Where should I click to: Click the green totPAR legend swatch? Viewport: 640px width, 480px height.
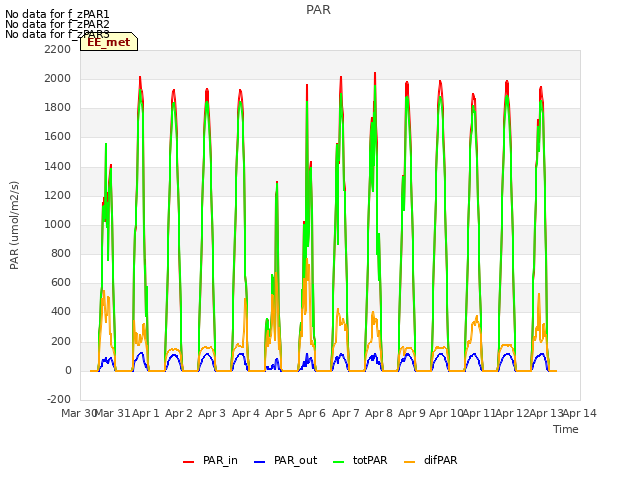[x=339, y=462]
